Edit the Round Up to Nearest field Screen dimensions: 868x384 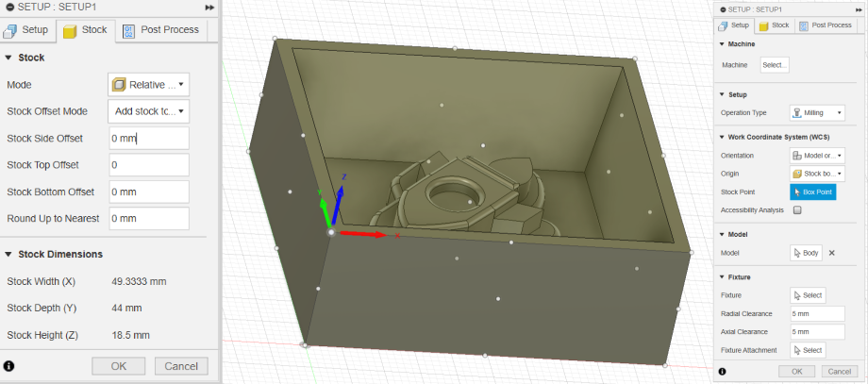pos(149,219)
